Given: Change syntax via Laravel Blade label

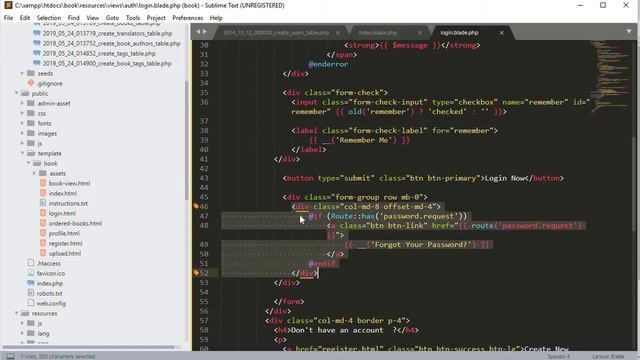Looking at the screenshot, I should click(x=608, y=356).
